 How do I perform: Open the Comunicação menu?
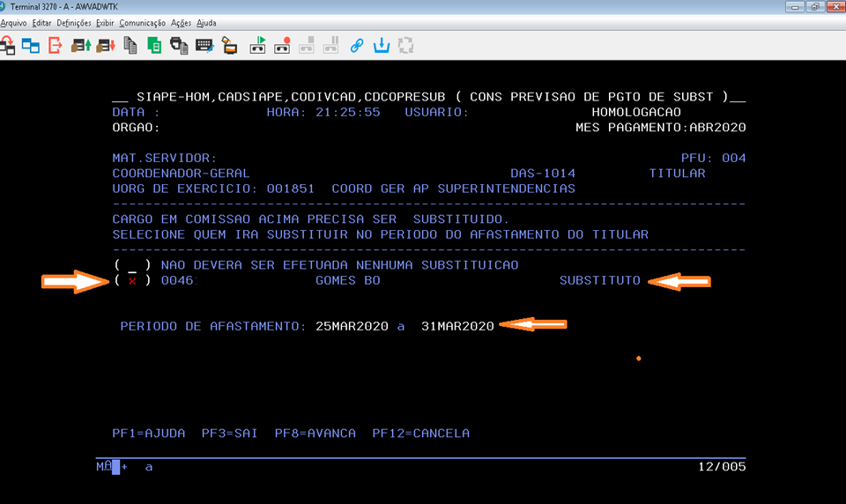click(142, 23)
